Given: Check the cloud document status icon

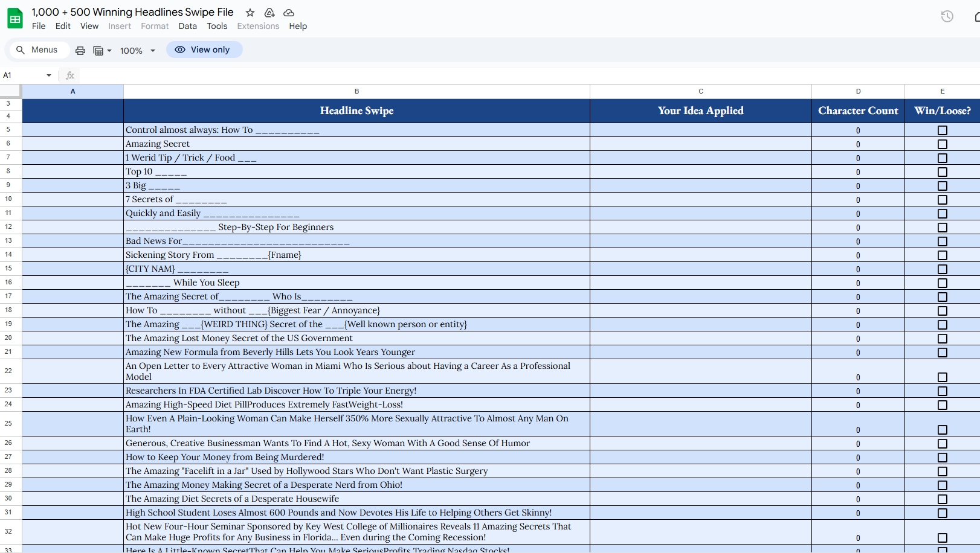Looking at the screenshot, I should click(289, 13).
